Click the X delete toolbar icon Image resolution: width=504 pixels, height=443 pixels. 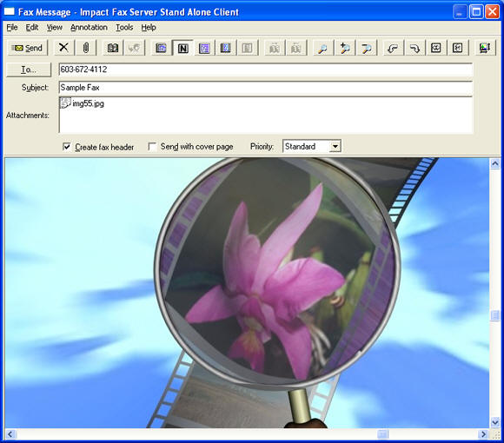63,48
